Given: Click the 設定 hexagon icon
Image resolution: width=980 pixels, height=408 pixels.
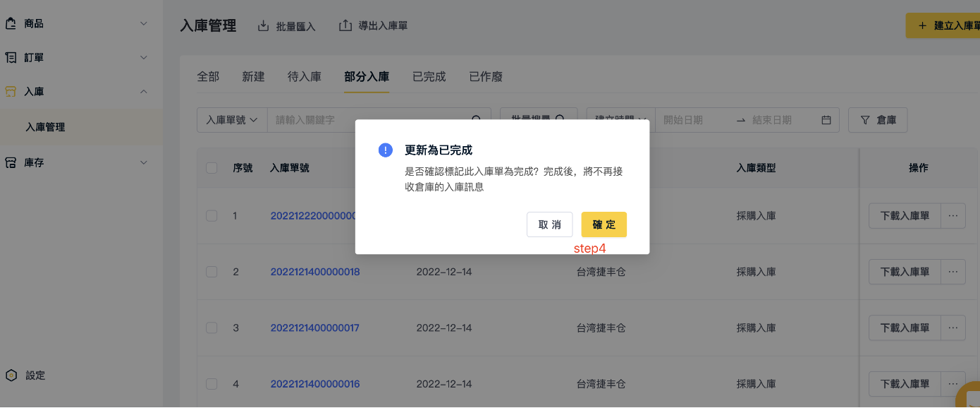Looking at the screenshot, I should [11, 376].
